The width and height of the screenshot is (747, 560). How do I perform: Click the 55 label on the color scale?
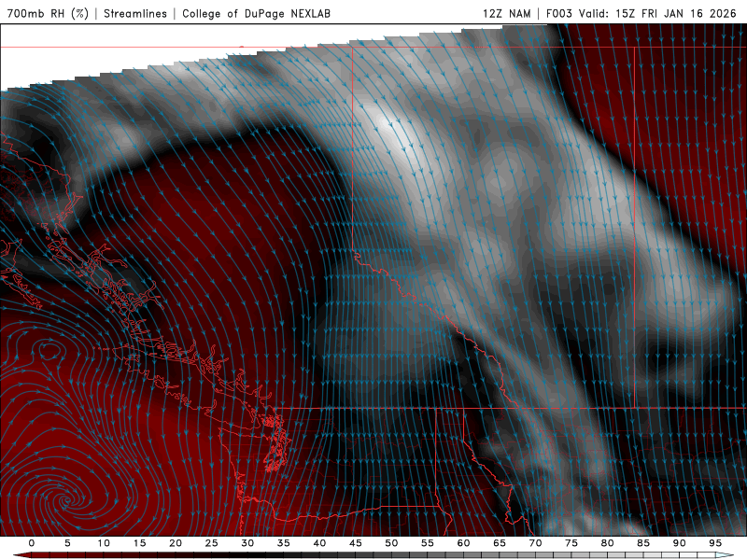tap(428, 543)
